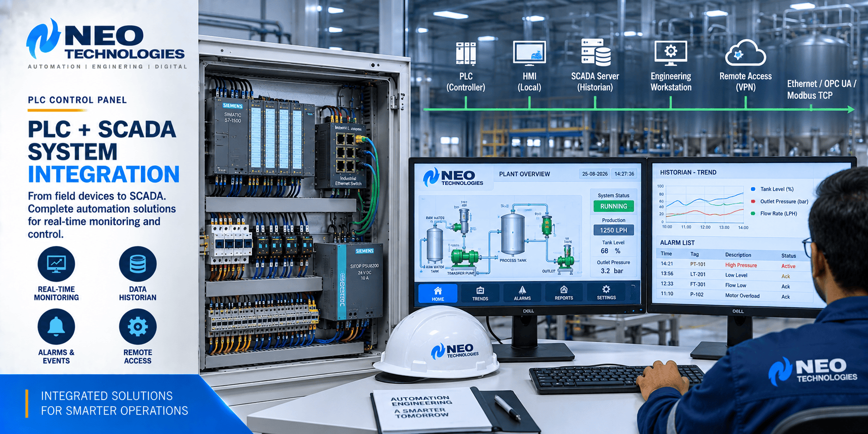
Task: Click the 1250 LPH production value
Action: point(614,230)
